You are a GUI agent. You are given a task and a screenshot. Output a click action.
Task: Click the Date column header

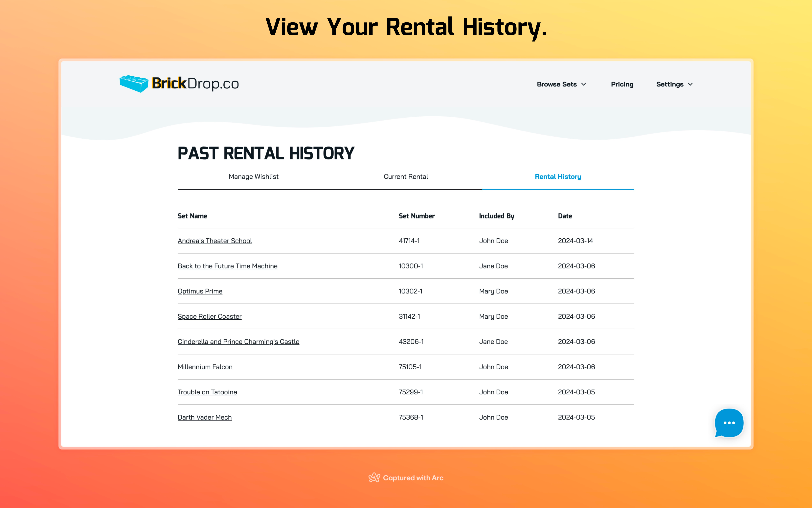tap(565, 216)
